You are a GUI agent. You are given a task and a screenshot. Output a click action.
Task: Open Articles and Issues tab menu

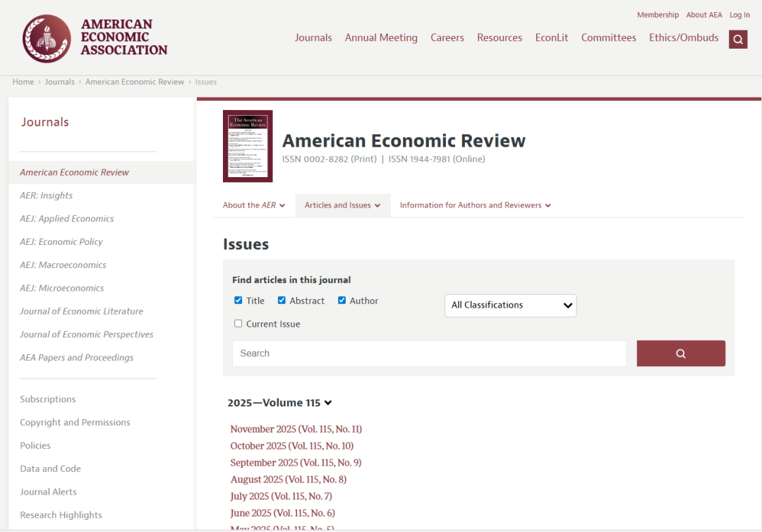(342, 205)
